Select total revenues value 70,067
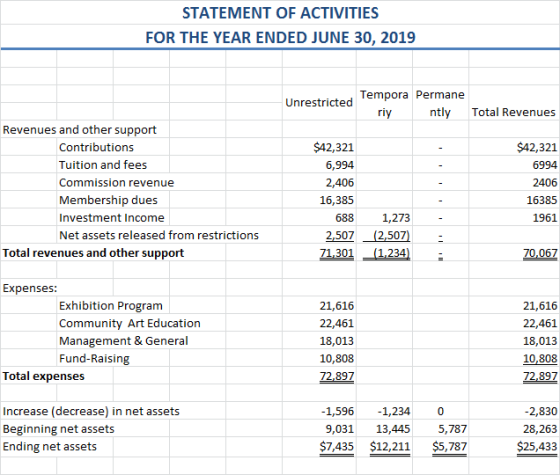 (540, 253)
